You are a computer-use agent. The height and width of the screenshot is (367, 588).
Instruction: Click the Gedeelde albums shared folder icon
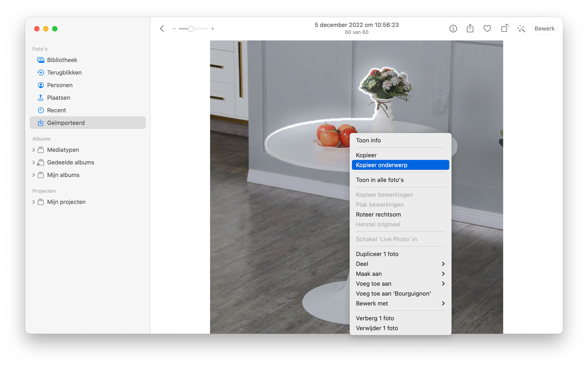(x=40, y=163)
